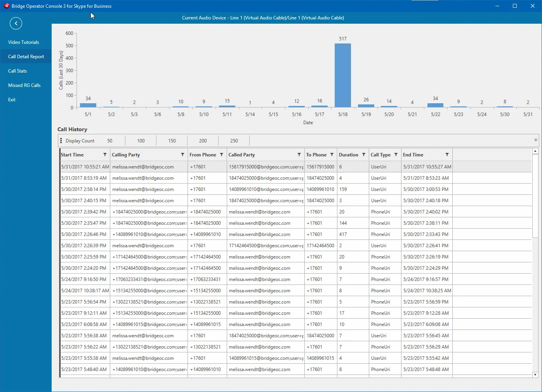Screen dimensions: 542x392
Task: Click the back arrow circle button
Action: (x=16, y=23)
